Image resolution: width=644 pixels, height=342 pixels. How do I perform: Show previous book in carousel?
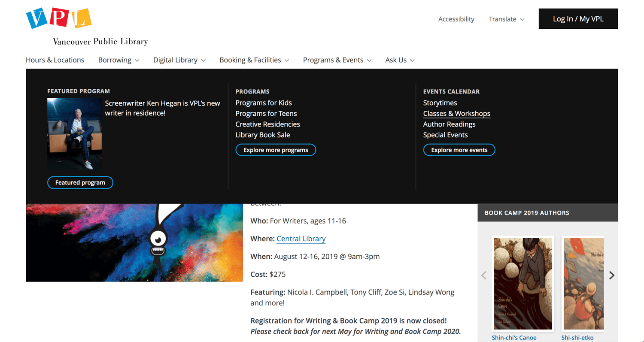[x=484, y=275]
